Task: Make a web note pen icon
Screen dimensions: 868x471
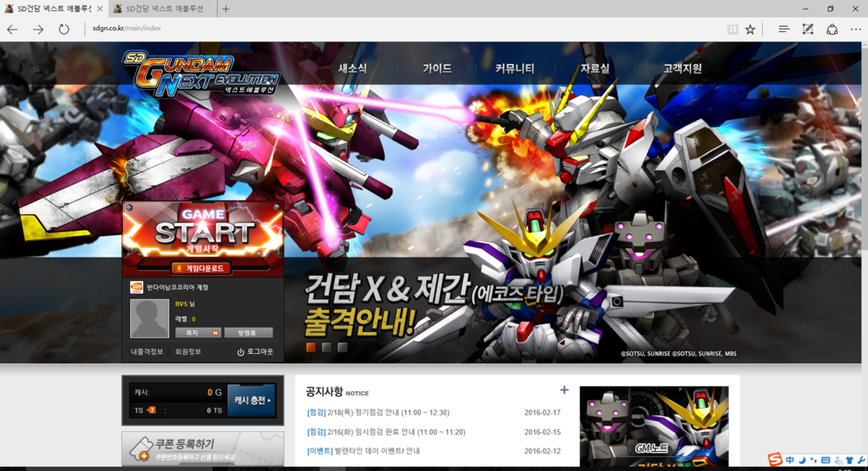Action: click(807, 29)
